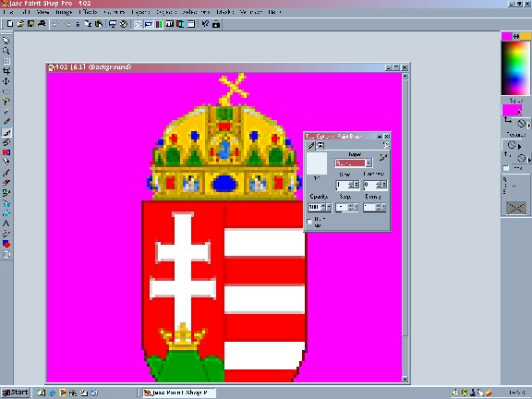Select the Preset Shapes tool
This screenshot has height=399, width=532.
6,244
